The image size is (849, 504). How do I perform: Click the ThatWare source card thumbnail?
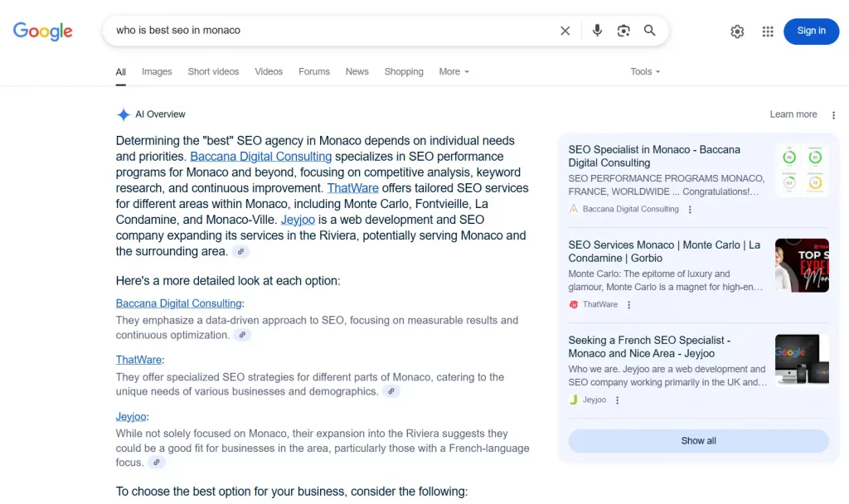tap(802, 265)
